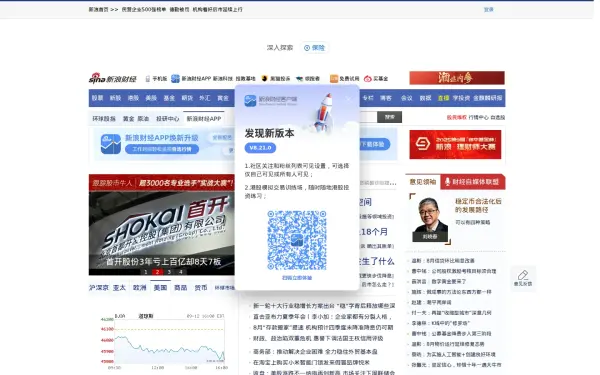Switch carousel to slide 4

pos(181,272)
